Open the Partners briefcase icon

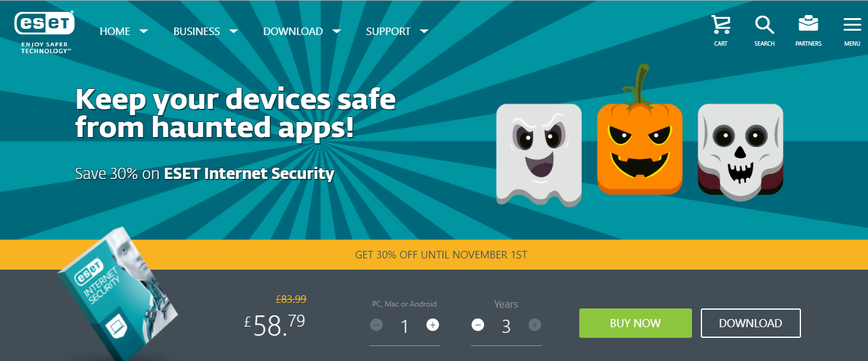(808, 24)
